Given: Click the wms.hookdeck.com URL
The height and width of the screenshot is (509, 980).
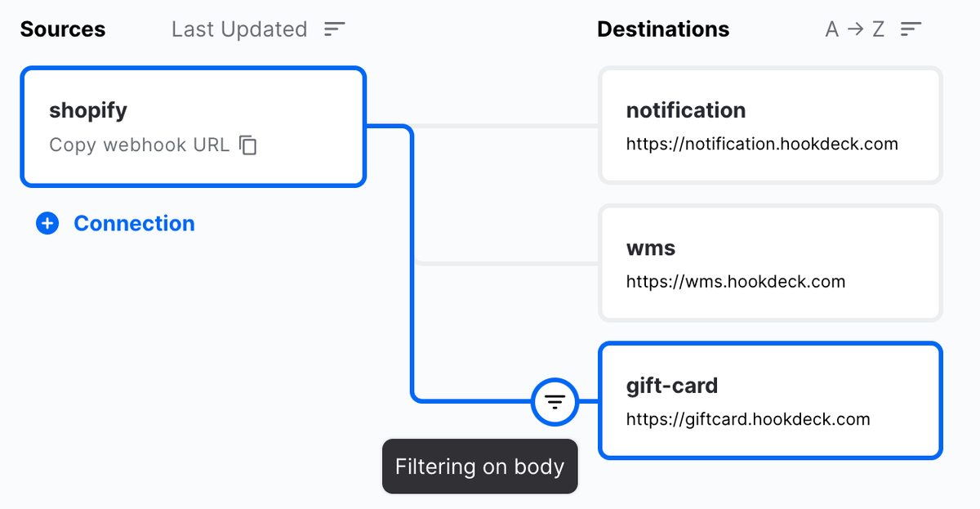Looking at the screenshot, I should (736, 282).
